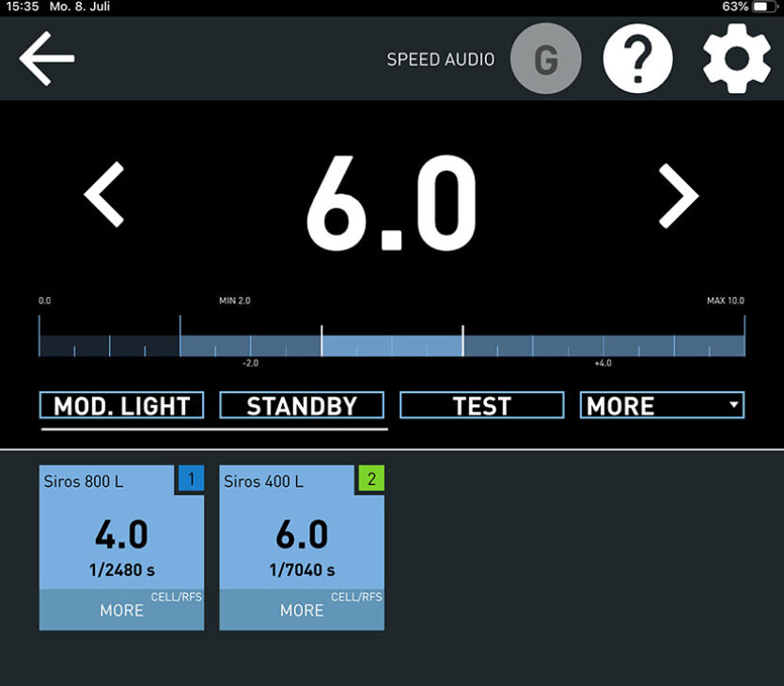Expand MORE on the Siros 400 L card

coord(302,610)
